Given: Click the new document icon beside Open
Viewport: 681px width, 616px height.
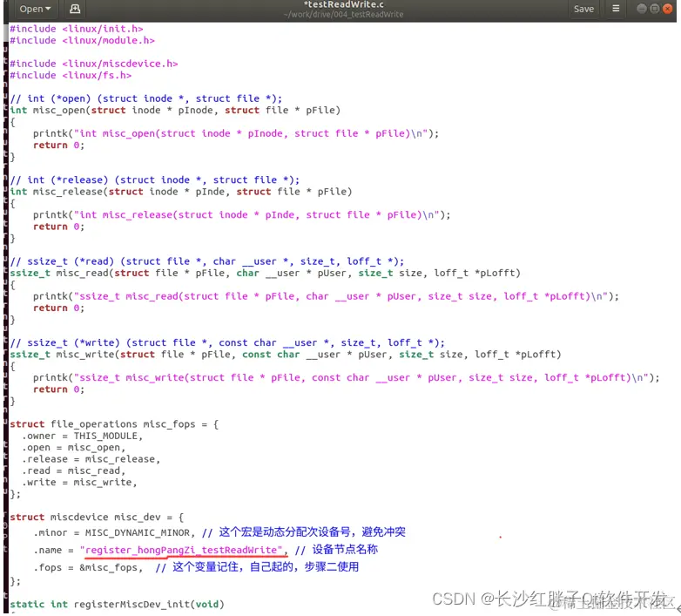Looking at the screenshot, I should (x=75, y=9).
